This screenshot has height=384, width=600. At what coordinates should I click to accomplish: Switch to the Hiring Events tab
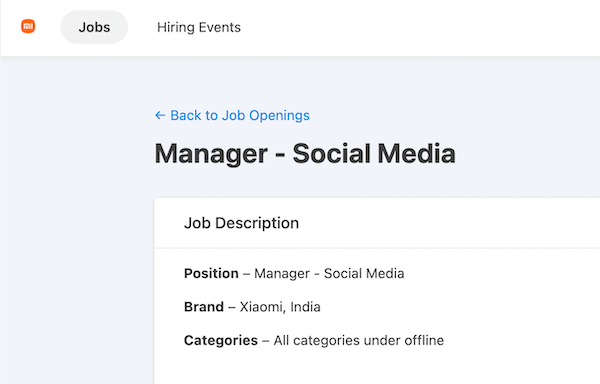click(x=199, y=27)
